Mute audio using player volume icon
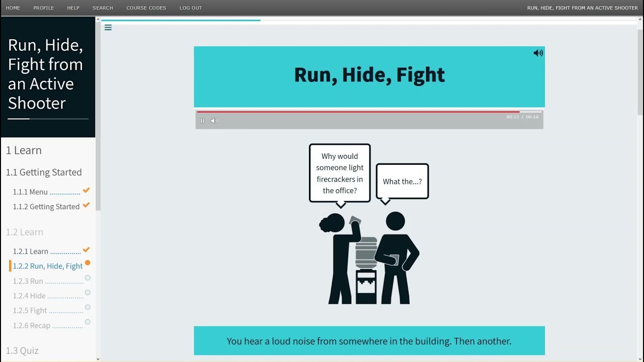Viewport: 644px width, 362px height. [x=214, y=121]
